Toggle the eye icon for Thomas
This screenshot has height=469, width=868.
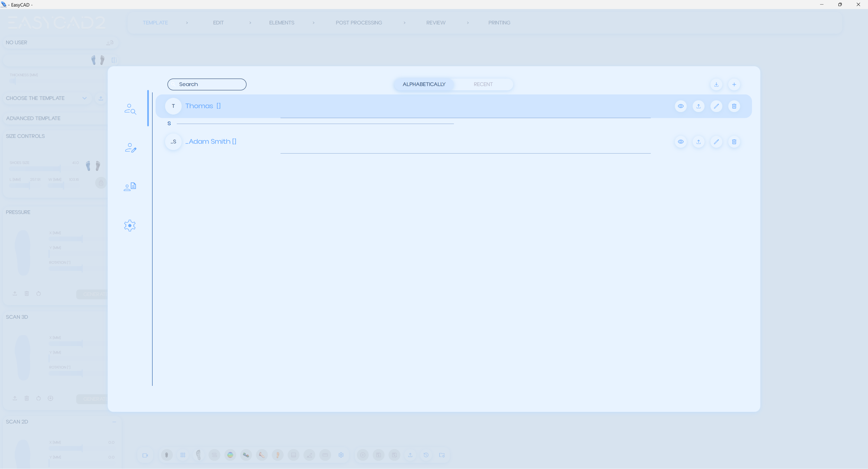point(680,106)
